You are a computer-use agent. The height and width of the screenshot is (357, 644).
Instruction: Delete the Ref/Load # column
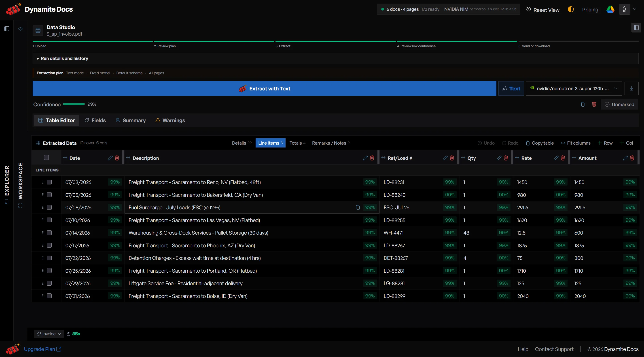click(452, 158)
